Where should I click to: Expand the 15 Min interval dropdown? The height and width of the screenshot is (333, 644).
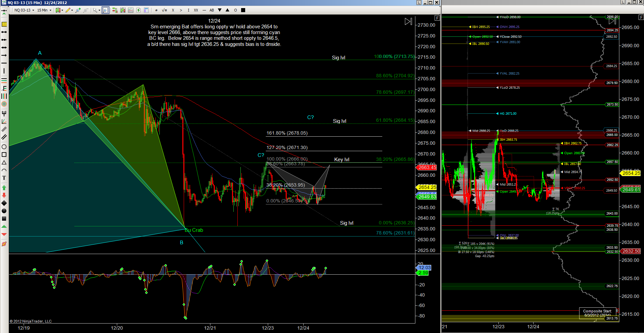(x=44, y=10)
